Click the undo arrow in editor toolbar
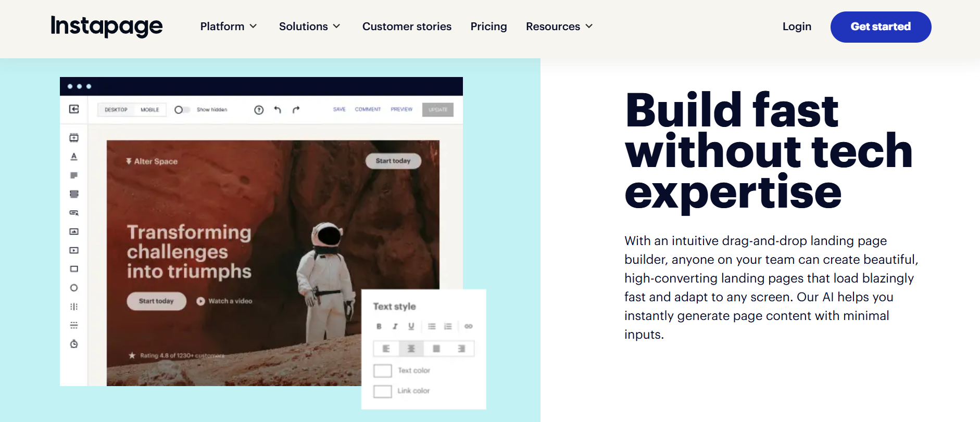This screenshot has height=422, width=980. tap(278, 109)
